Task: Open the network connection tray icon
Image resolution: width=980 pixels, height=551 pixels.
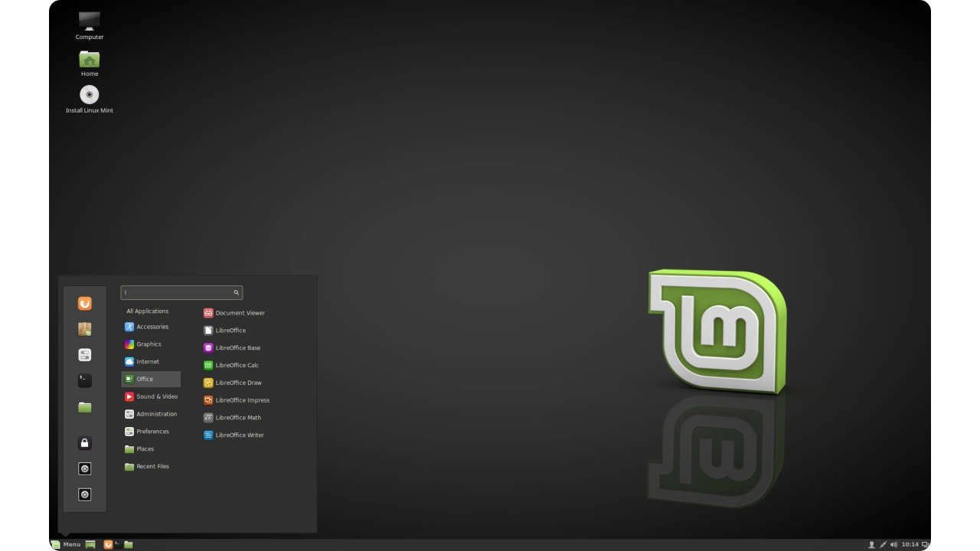Action: 883,545
